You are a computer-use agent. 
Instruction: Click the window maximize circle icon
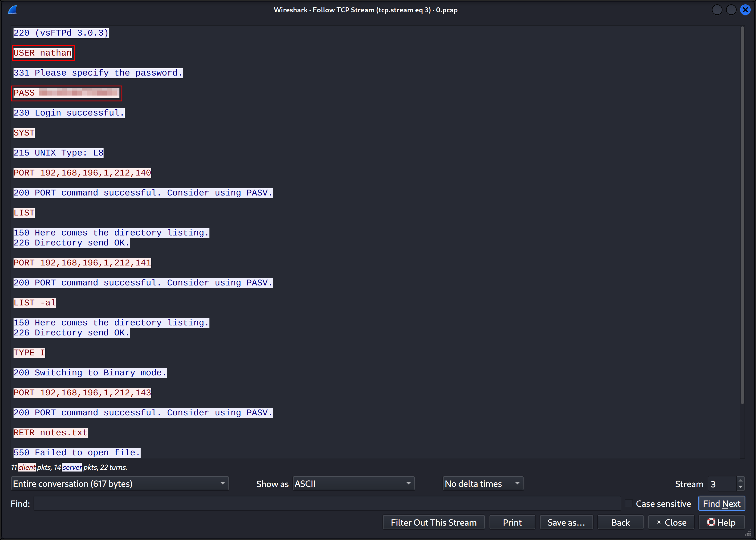[x=731, y=10]
